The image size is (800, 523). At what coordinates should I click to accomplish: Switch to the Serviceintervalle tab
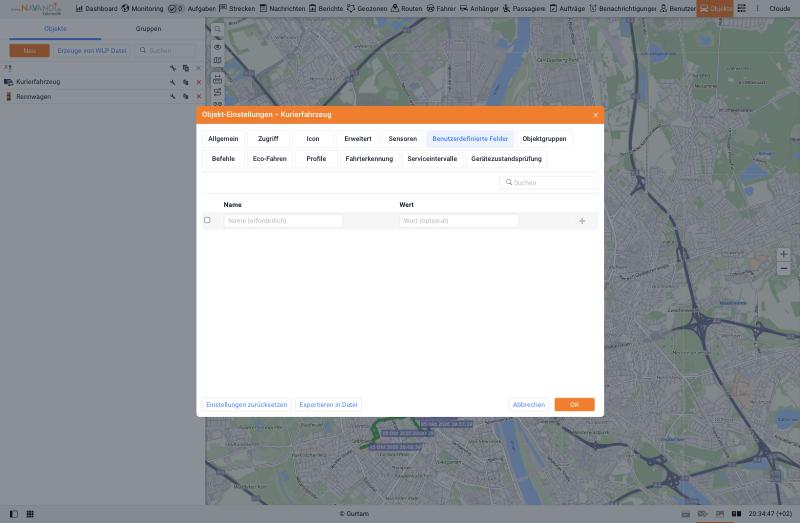coord(432,159)
